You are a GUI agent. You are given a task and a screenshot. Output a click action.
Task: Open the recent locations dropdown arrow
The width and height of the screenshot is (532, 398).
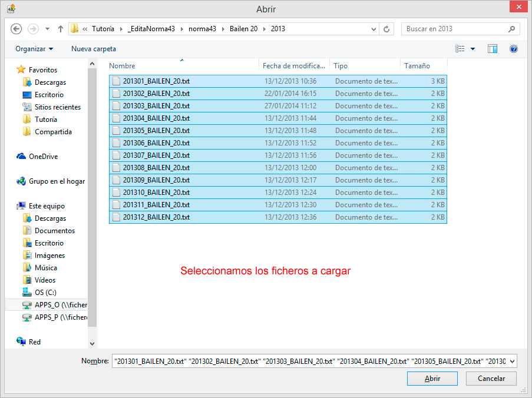(x=48, y=29)
